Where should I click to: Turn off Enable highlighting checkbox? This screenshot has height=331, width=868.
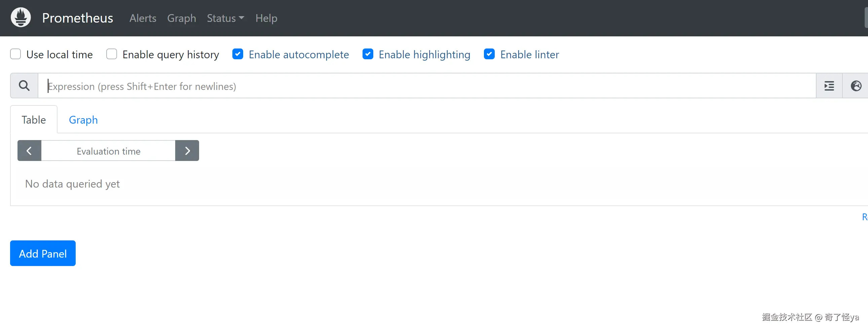(x=368, y=54)
